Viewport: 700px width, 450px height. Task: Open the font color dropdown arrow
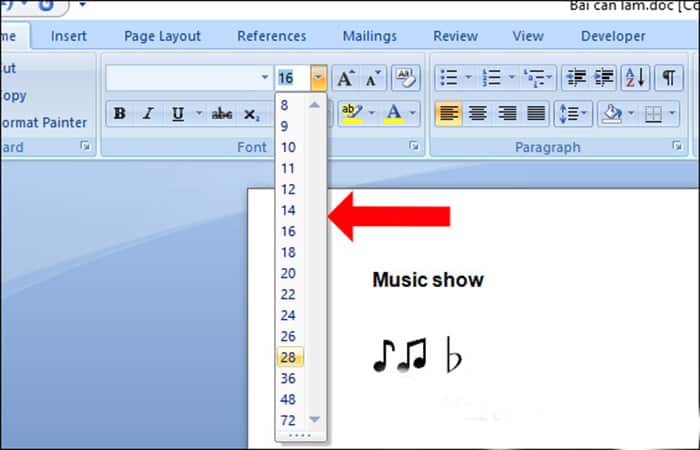click(x=412, y=114)
